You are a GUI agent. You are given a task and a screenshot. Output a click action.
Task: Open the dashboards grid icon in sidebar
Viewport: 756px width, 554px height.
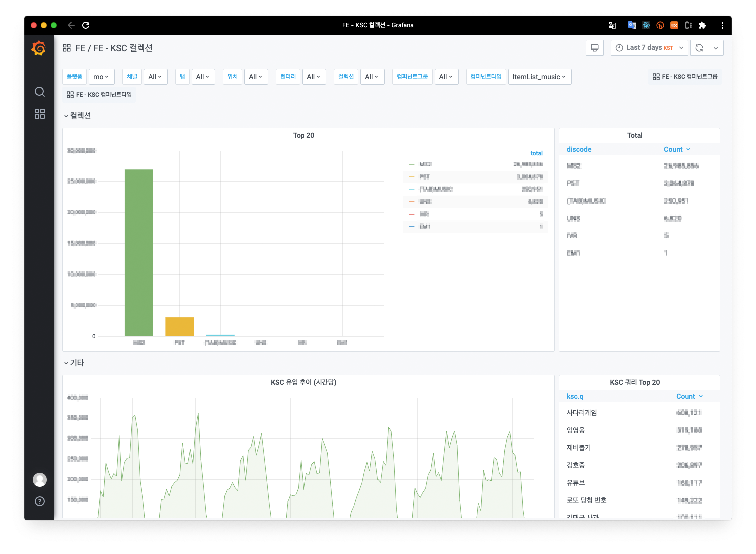40,114
